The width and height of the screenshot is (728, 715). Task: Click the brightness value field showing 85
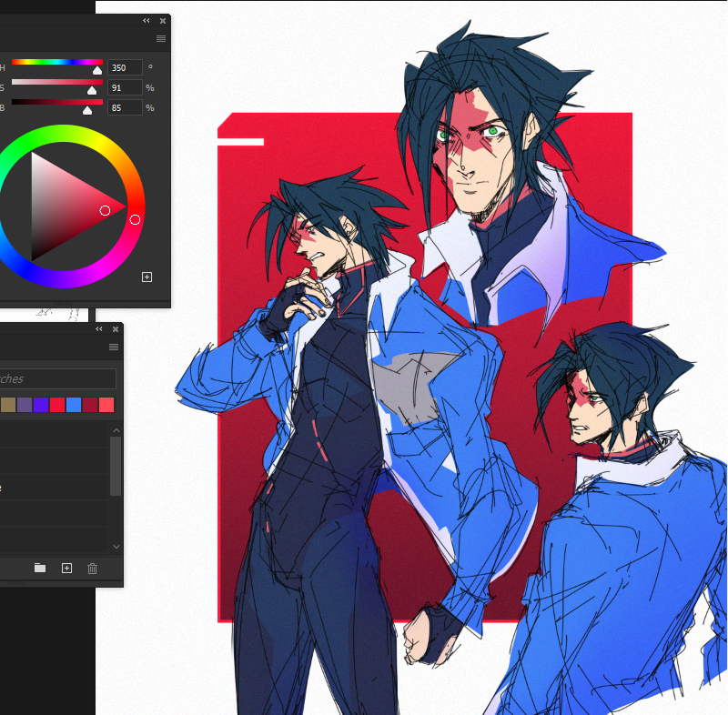[x=125, y=107]
